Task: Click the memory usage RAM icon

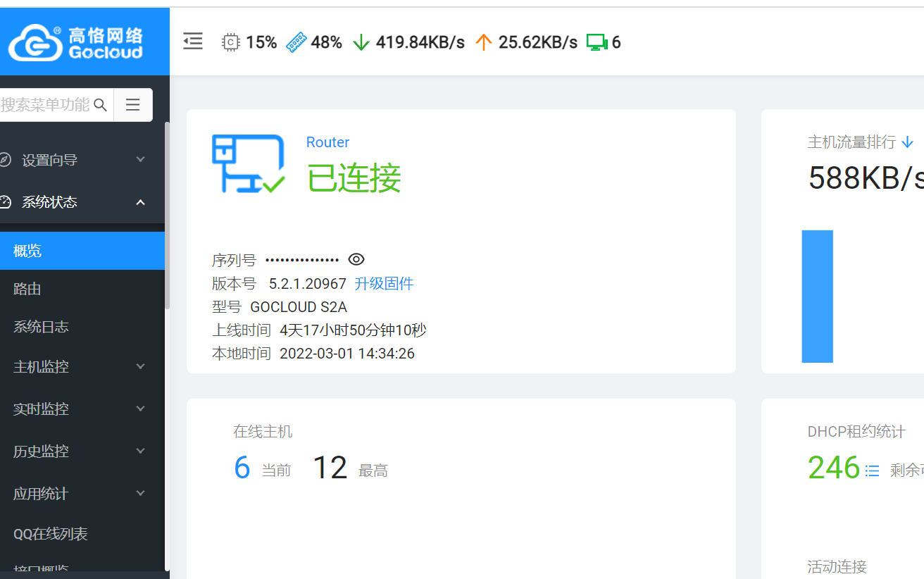Action: (296, 42)
